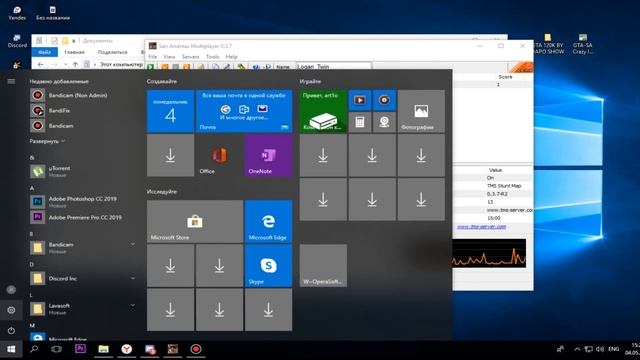Expand the Start hamburger menu
This screenshot has height=360, width=640.
(x=11, y=81)
